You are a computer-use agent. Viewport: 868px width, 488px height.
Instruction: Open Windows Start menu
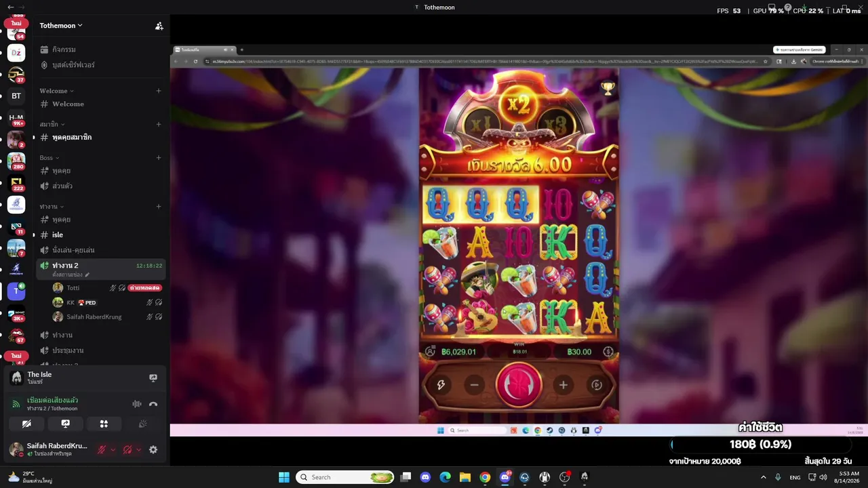284,477
